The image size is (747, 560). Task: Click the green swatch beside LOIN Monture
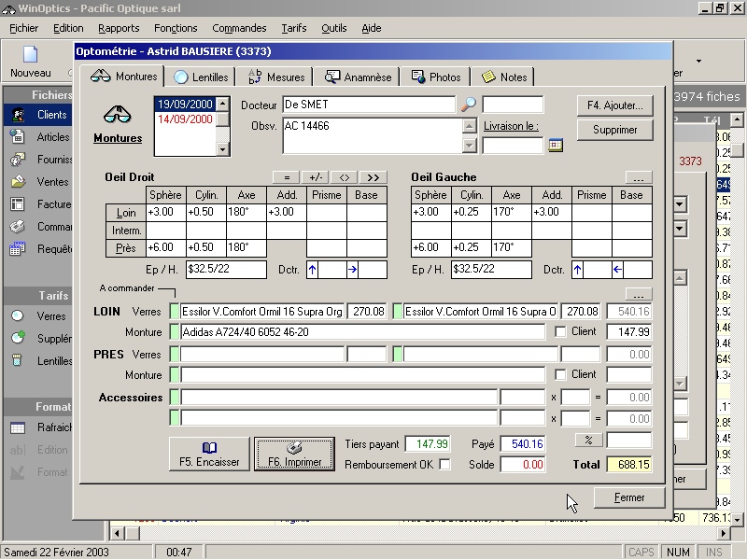pos(174,332)
